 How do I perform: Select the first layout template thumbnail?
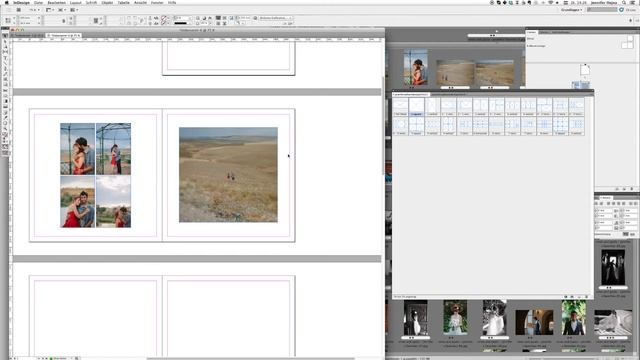400,107
